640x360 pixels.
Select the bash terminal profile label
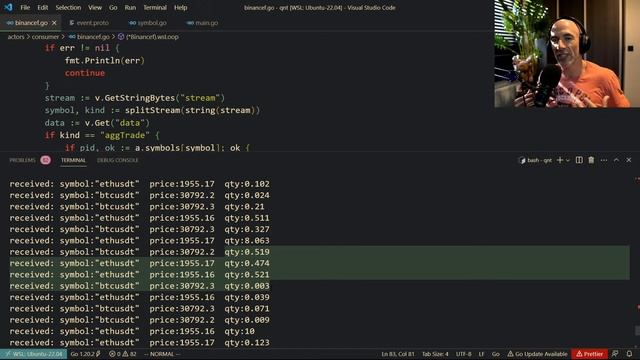tap(535, 160)
